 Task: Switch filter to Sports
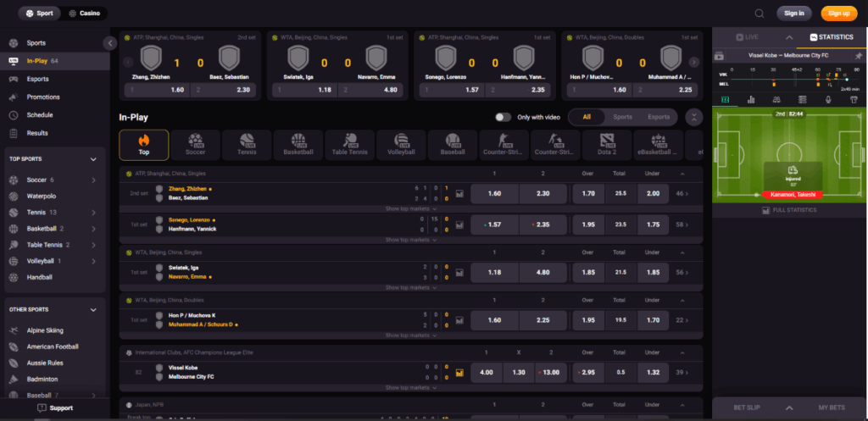coord(622,118)
